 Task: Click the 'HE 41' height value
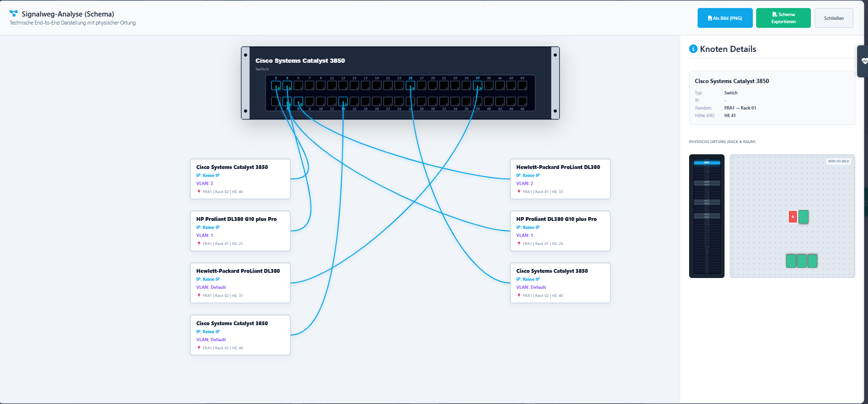click(x=730, y=116)
